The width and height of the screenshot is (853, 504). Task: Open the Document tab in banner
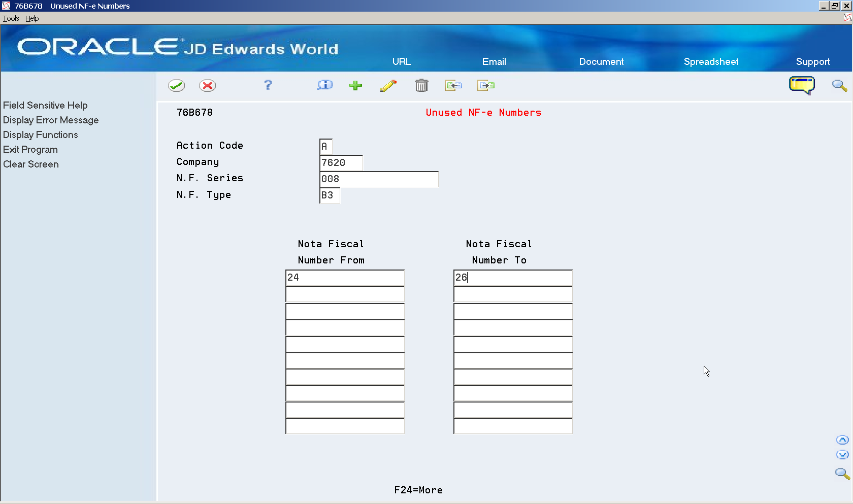click(601, 61)
